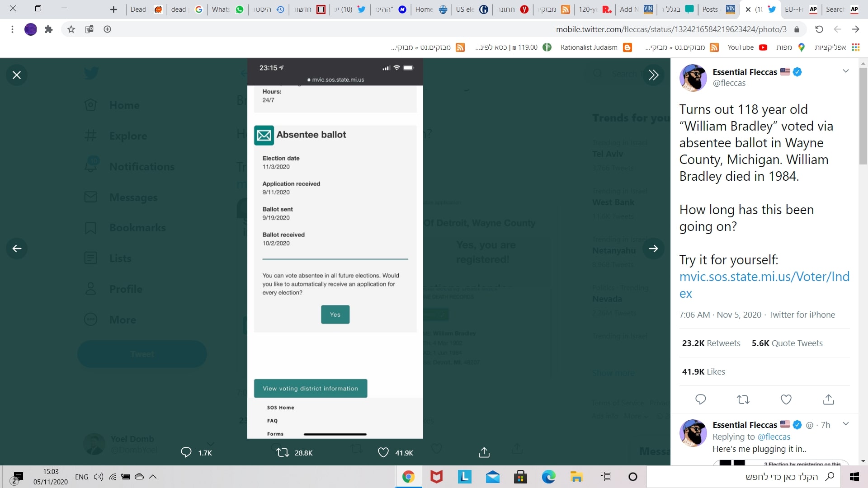Click the like heart icon
This screenshot has height=488, width=868.
click(786, 399)
